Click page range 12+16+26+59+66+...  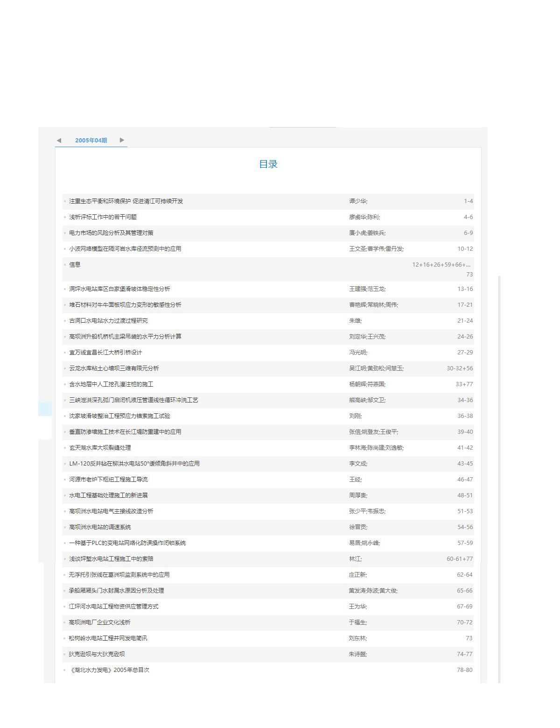[x=441, y=265]
